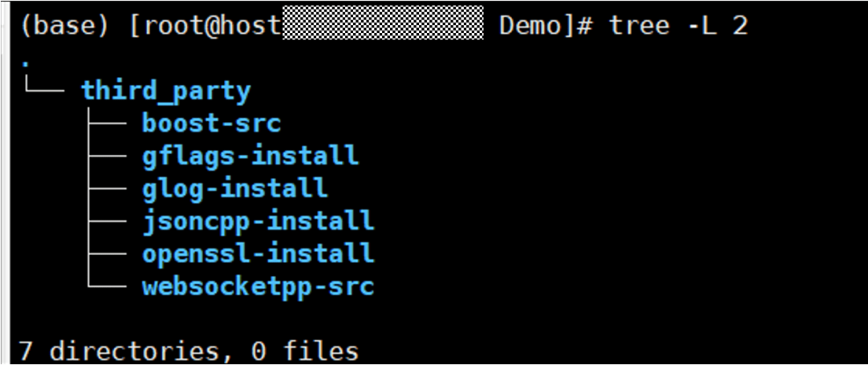Select the boost-src folder entry

point(211,124)
